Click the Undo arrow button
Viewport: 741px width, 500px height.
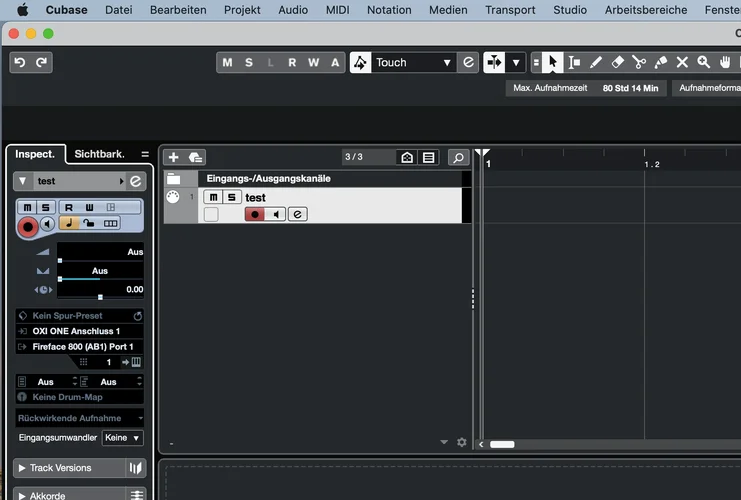tap(20, 62)
